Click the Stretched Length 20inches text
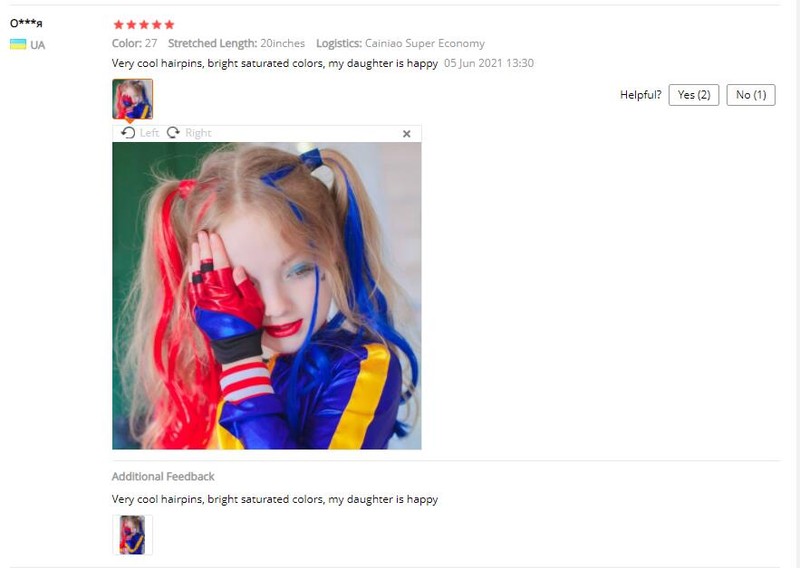 click(x=236, y=43)
